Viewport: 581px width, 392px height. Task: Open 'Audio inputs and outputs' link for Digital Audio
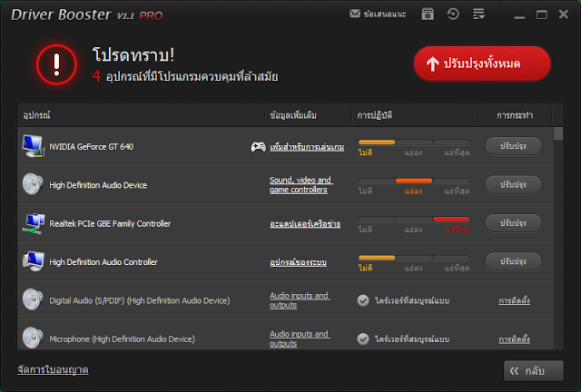(x=300, y=300)
